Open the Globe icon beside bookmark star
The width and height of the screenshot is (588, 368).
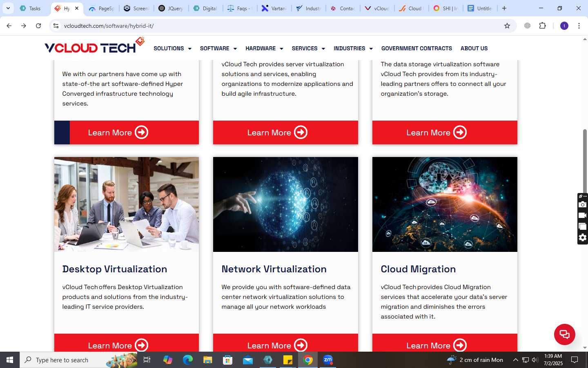pos(528,26)
